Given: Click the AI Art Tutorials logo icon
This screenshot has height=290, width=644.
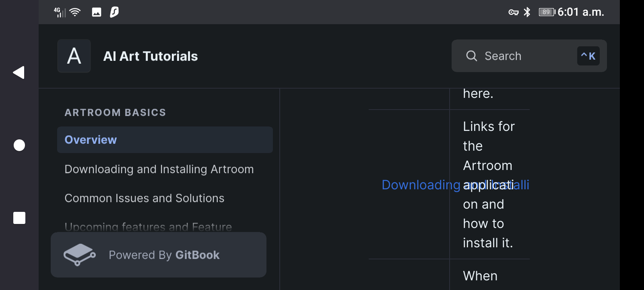Looking at the screenshot, I should click(x=74, y=56).
